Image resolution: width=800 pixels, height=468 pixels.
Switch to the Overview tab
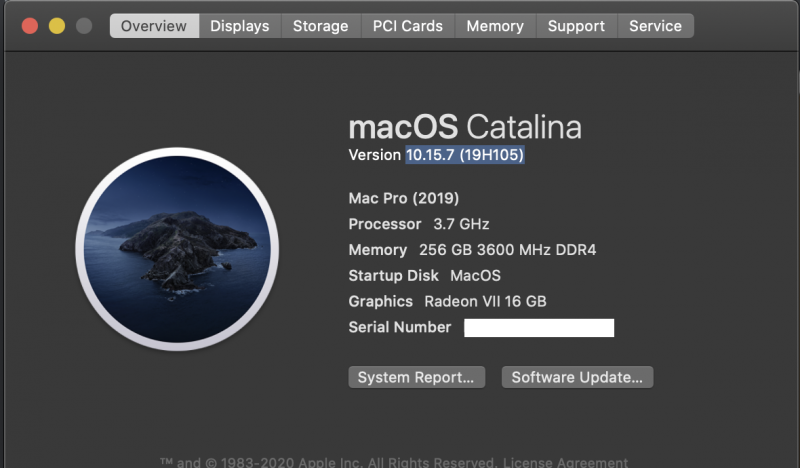(x=154, y=26)
